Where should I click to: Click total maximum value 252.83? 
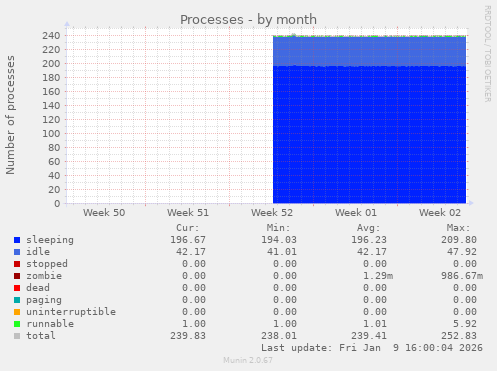[x=459, y=336]
